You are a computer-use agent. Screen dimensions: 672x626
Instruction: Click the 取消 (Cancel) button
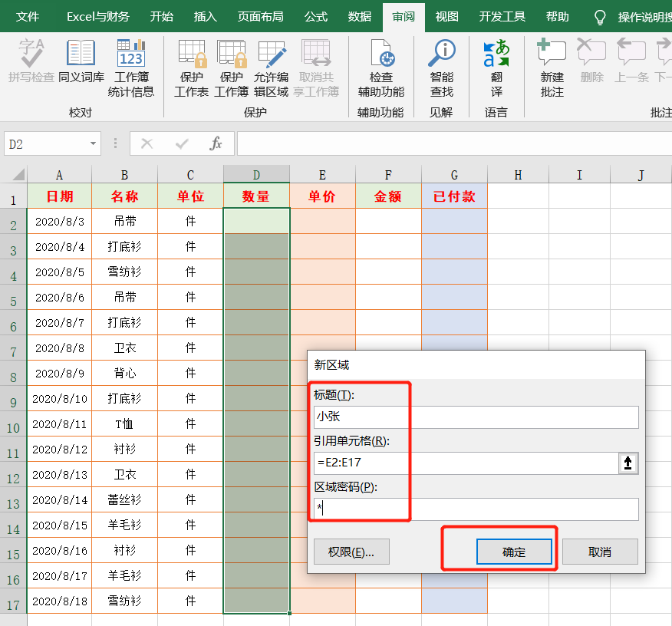600,552
